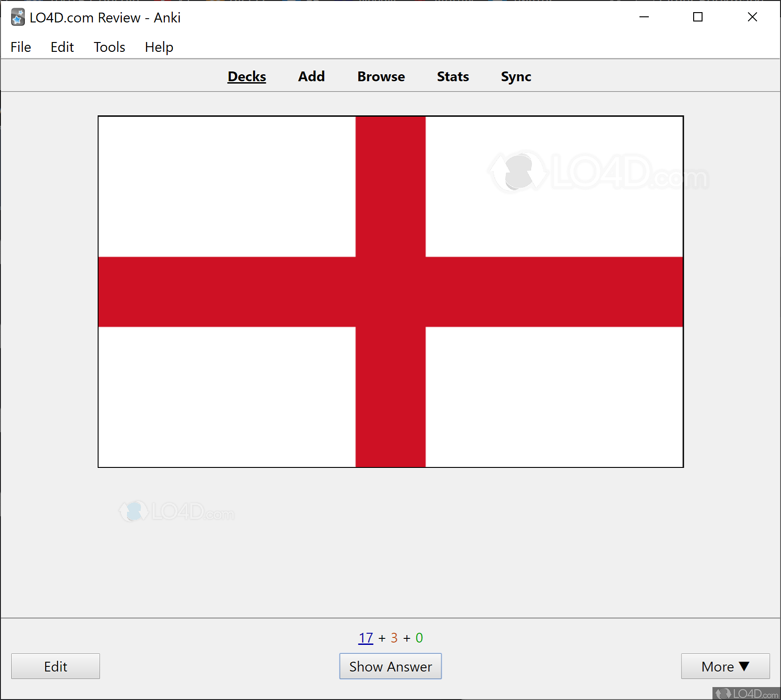Click the review cards count 0
Image resolution: width=781 pixels, height=700 pixels.
pyautogui.click(x=419, y=638)
